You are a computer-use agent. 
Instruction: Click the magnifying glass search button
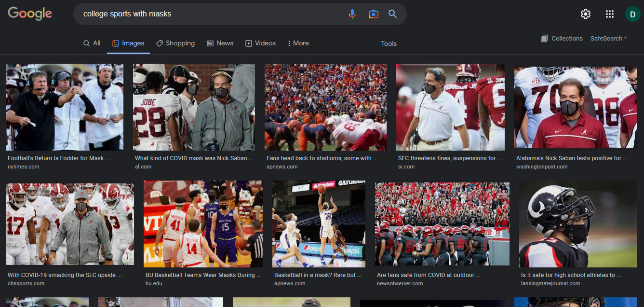click(393, 14)
